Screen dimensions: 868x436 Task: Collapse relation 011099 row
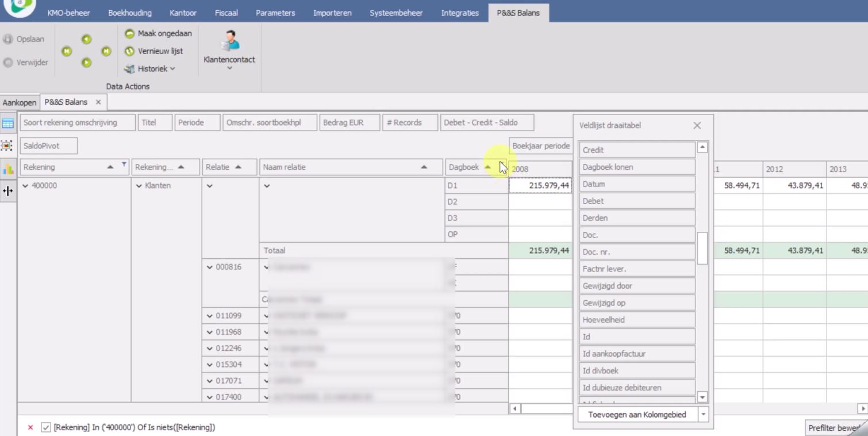point(210,316)
